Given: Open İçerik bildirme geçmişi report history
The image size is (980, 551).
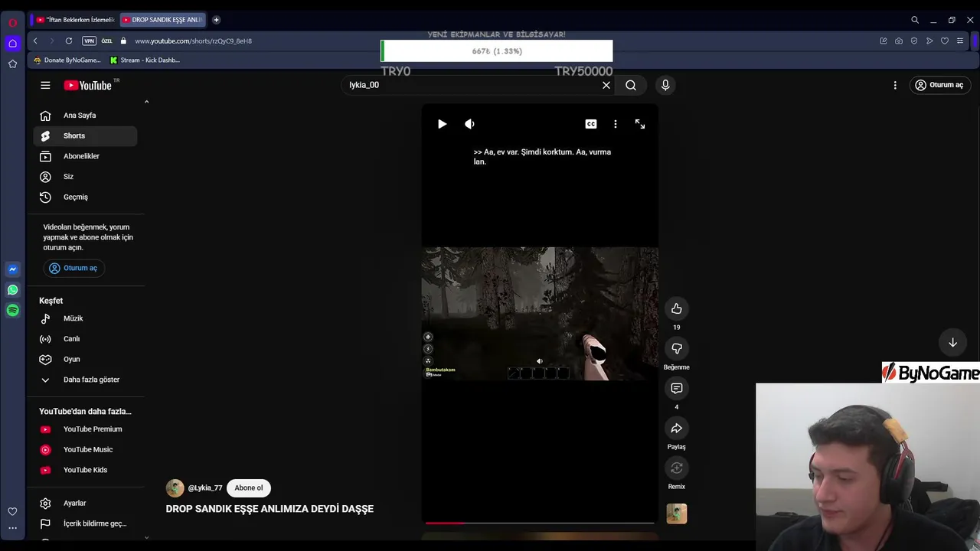Looking at the screenshot, I should tap(85, 523).
